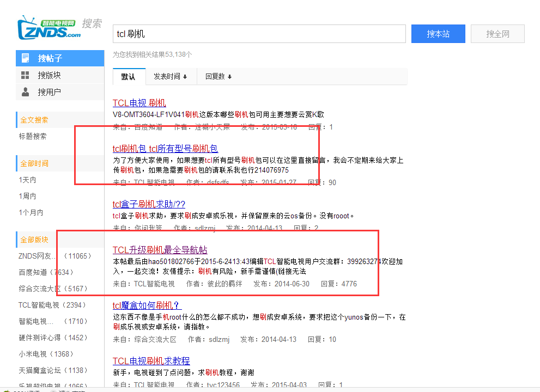This screenshot has width=540, height=392.
Task: Click the publish date 2014-06-30
Action: coord(292,284)
